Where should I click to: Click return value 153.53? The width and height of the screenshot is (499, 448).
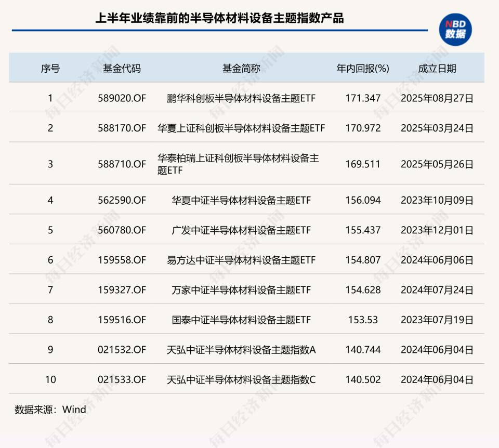363,320
